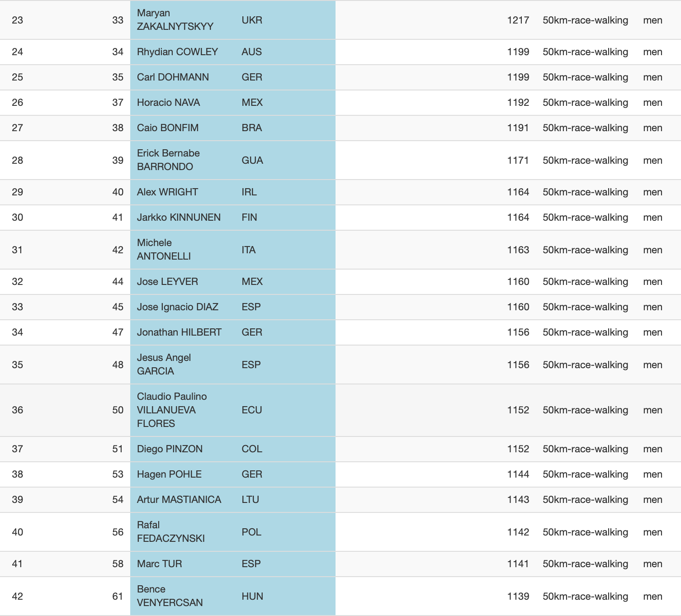Image resolution: width=681 pixels, height=616 pixels.
Task: Open Jarkko KINNUNEN's entry
Action: click(179, 218)
